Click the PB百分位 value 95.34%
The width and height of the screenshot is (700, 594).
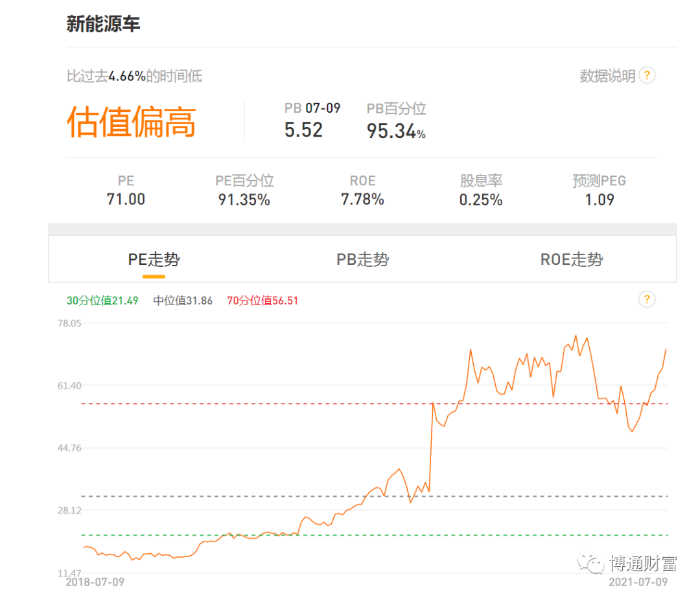click(396, 131)
